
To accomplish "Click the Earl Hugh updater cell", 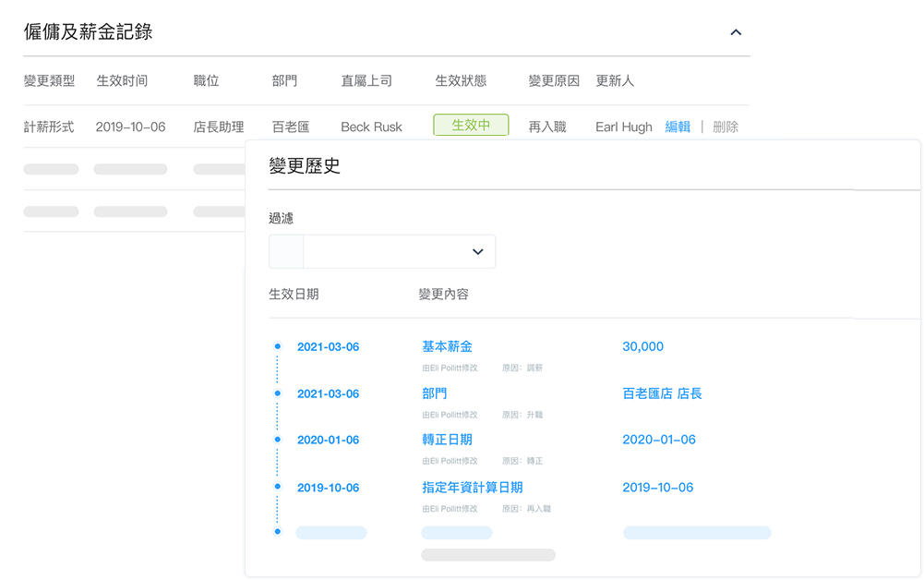I will 623,127.
